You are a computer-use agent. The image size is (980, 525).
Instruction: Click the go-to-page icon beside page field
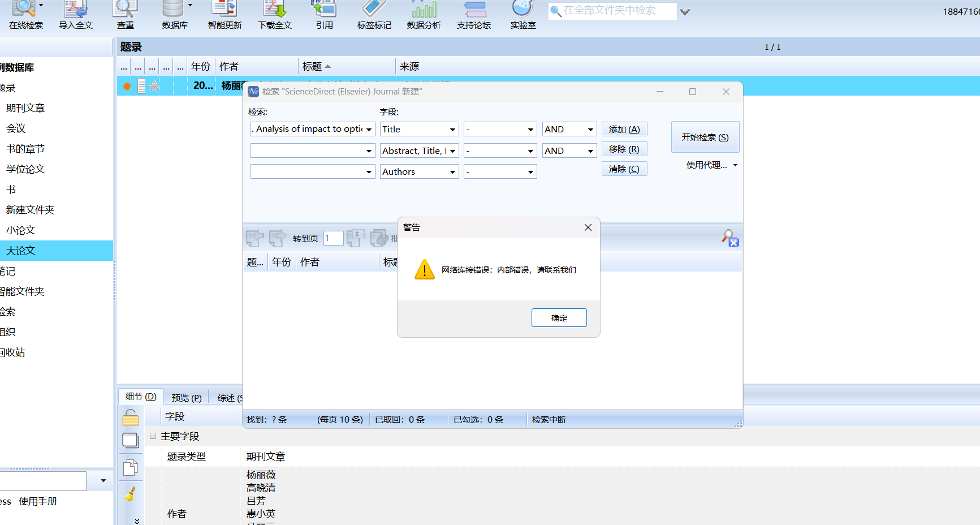click(355, 238)
